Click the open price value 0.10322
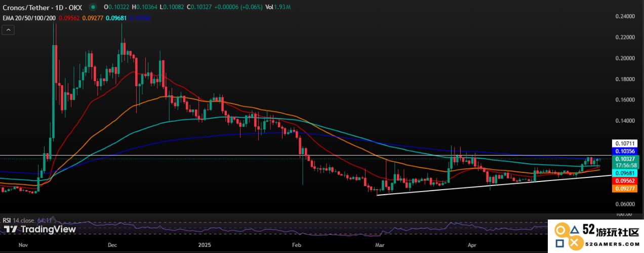The image size is (644, 253). click(x=118, y=7)
